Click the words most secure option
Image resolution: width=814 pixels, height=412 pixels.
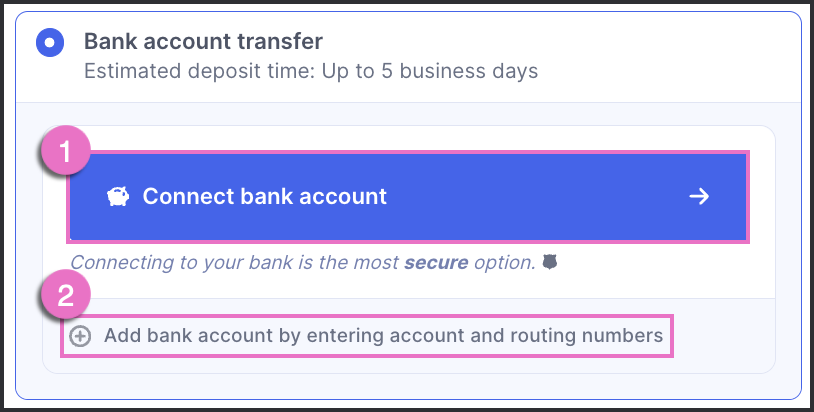448,263
